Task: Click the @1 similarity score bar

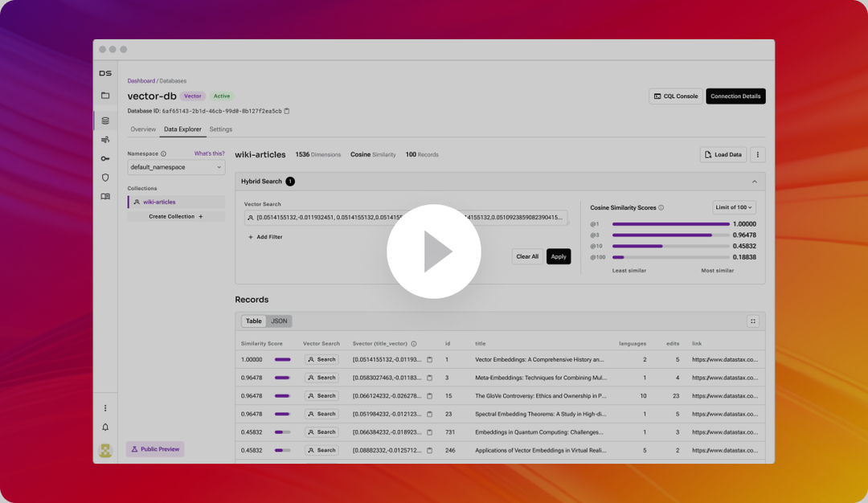Action: pyautogui.click(x=670, y=224)
